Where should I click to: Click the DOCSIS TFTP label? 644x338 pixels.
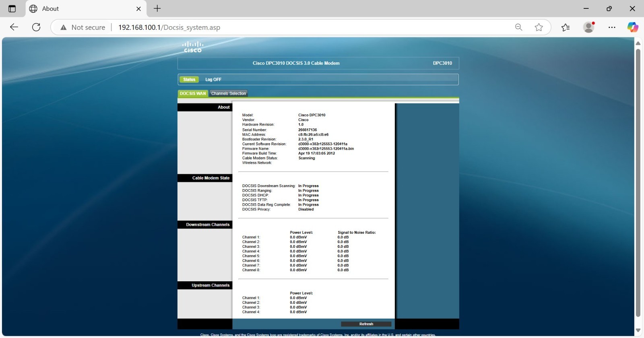[255, 200]
